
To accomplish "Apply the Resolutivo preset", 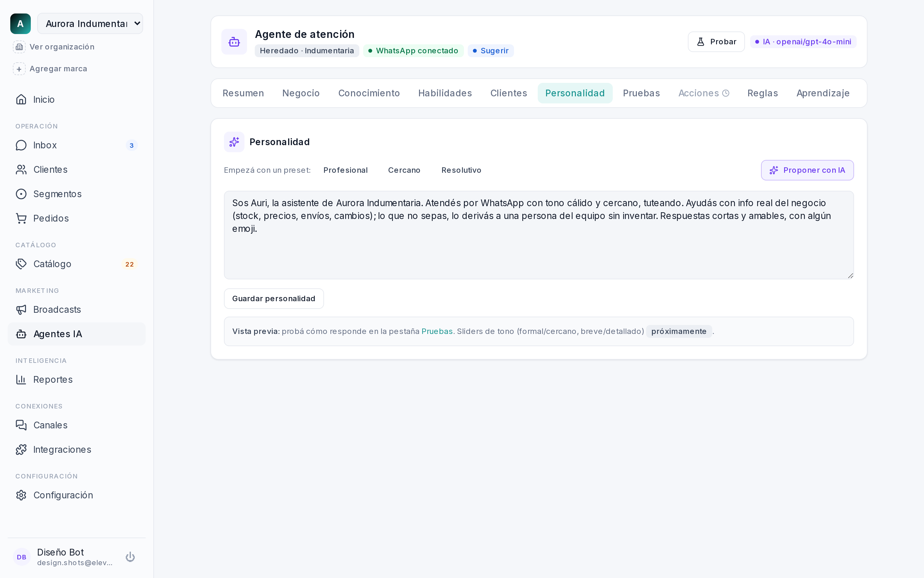I will [x=461, y=170].
